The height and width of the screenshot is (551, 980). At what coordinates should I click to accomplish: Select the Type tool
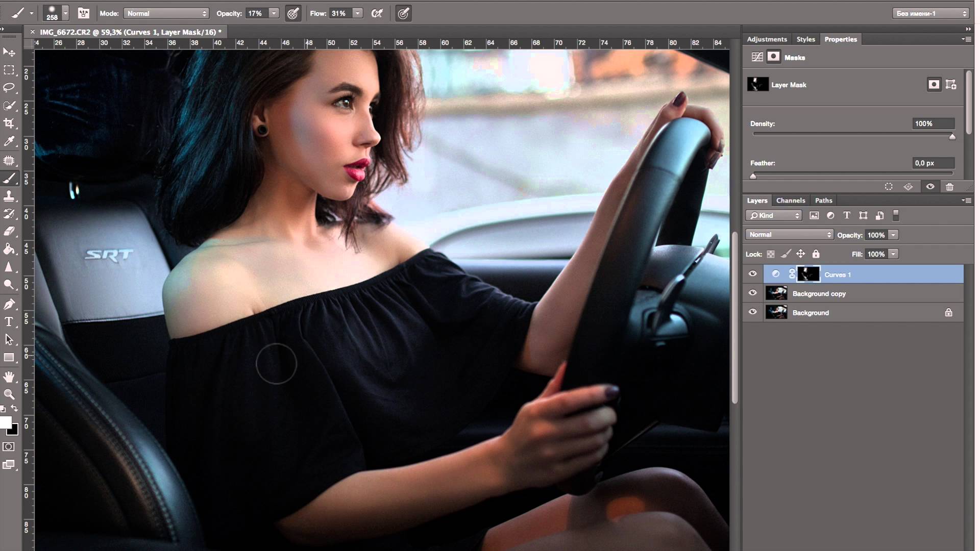tap(9, 321)
